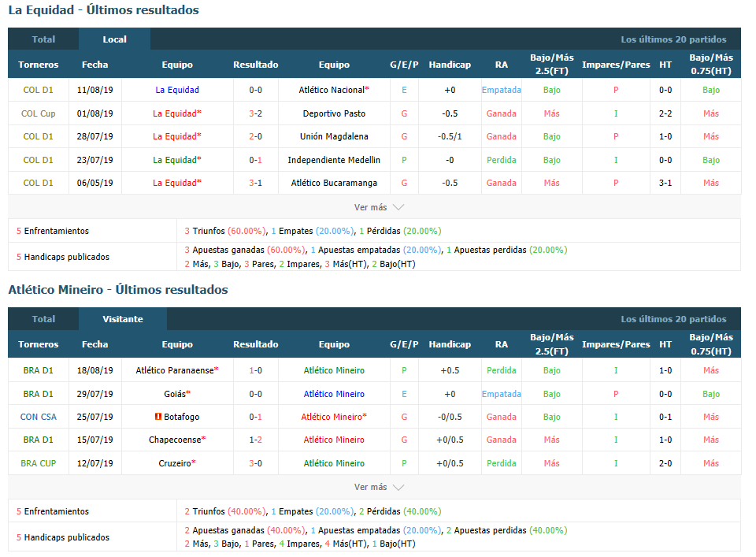Screen dimensions: 756x557
Task: Click the 'Atlético Mineiro - Últimos resultados' heading
Action: (118, 289)
